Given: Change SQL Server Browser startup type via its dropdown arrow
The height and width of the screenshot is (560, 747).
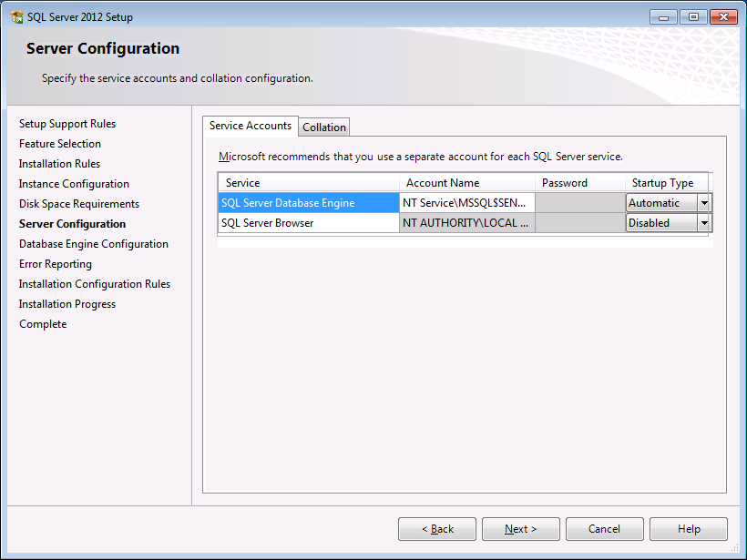Looking at the screenshot, I should (x=705, y=222).
